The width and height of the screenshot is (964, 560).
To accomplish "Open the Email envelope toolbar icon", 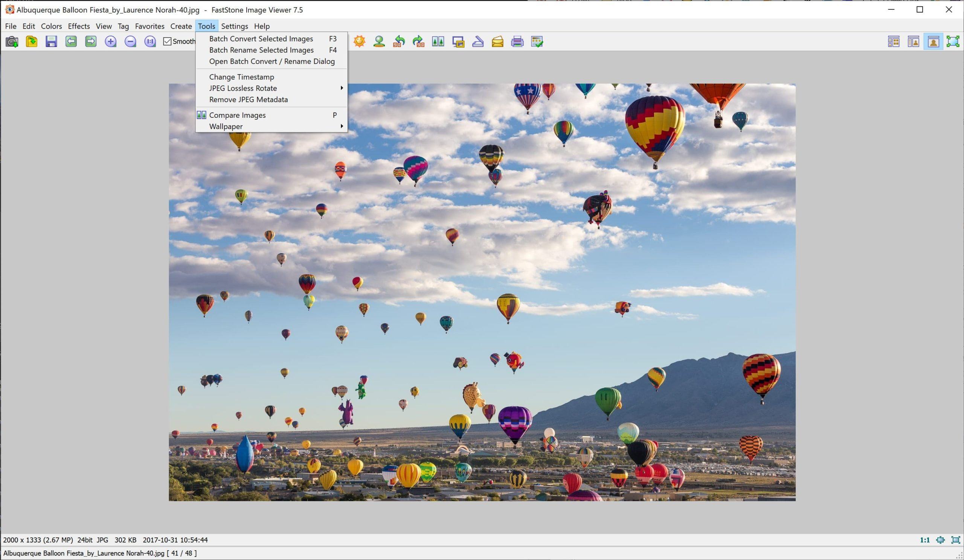I will [497, 41].
